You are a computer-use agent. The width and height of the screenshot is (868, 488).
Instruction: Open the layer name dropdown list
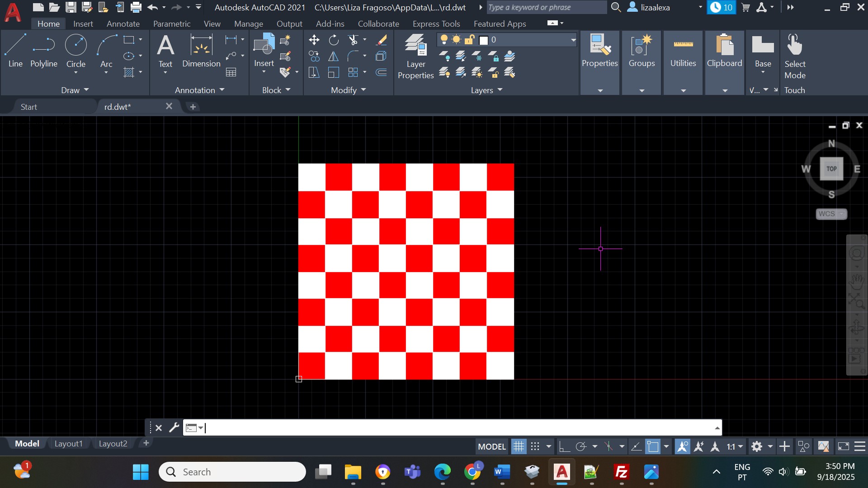[x=573, y=40]
